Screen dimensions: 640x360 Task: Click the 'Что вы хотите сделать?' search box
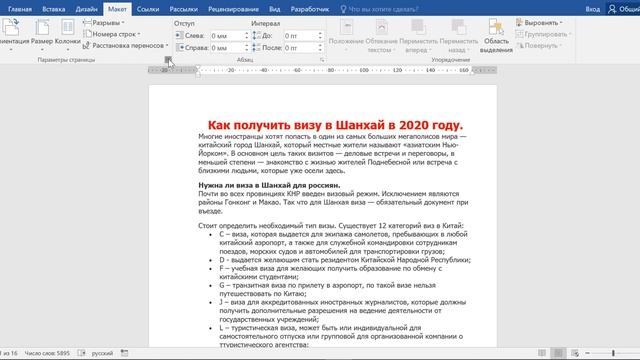click(380, 9)
